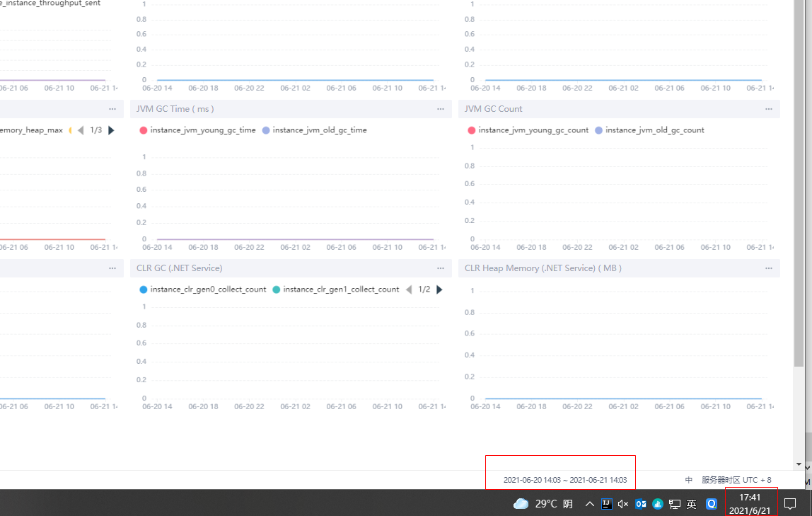This screenshot has height=516, width=812.
Task: Switch language with the 中 button
Action: pos(688,480)
